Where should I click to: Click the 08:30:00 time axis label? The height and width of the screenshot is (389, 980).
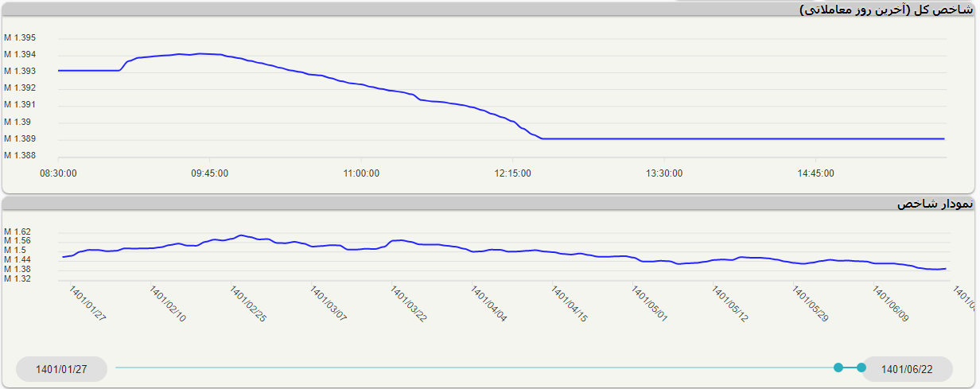click(58, 173)
